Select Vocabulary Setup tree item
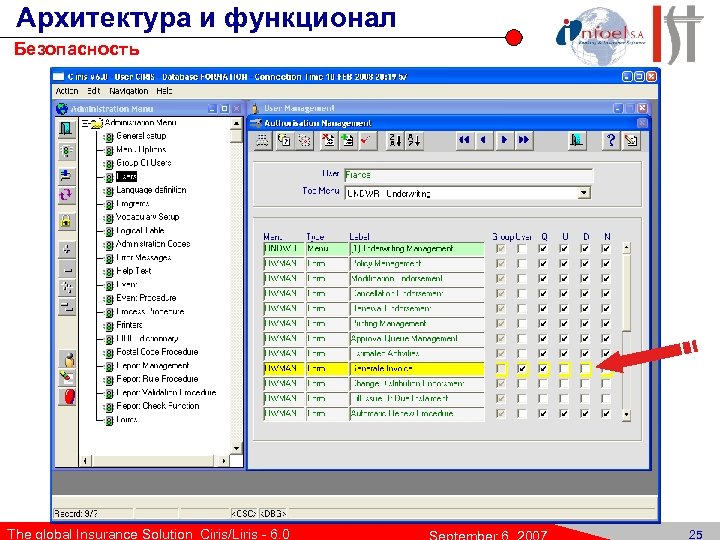The image size is (720, 540). point(147,217)
